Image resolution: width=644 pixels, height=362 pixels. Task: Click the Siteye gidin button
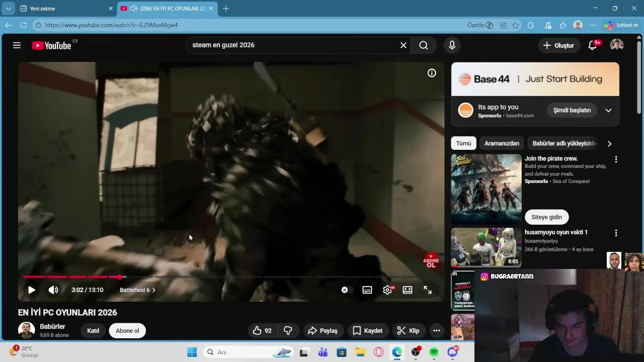547,217
